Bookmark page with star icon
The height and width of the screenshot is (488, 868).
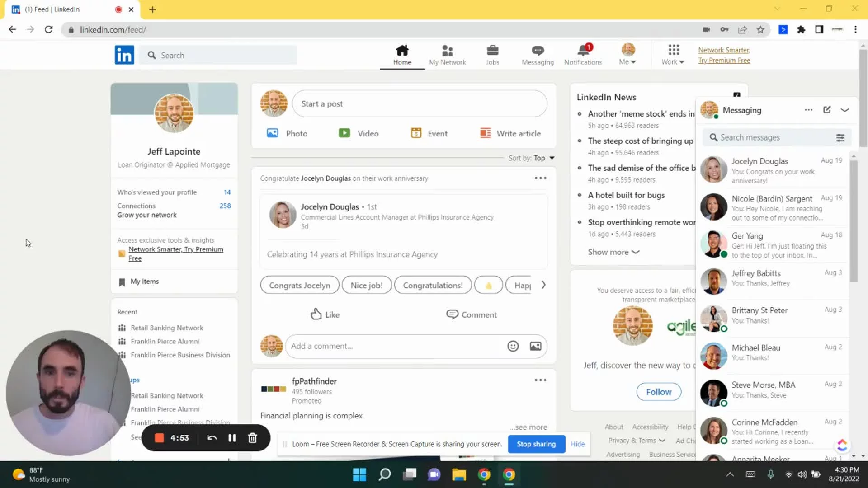760,29
